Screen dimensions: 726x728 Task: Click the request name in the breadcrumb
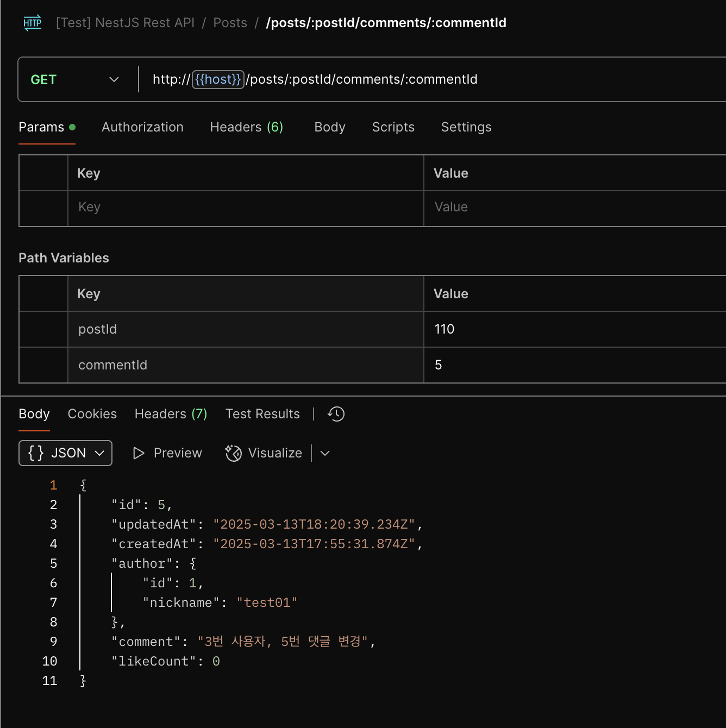(x=386, y=23)
